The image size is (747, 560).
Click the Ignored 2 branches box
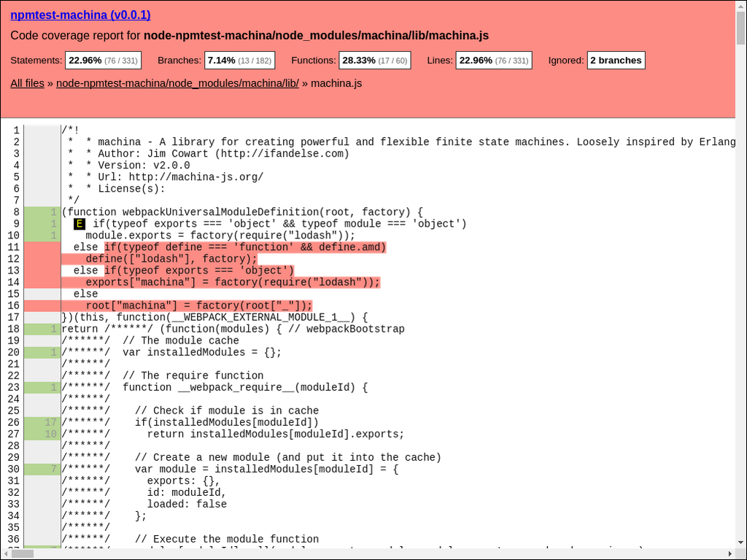[x=616, y=61]
